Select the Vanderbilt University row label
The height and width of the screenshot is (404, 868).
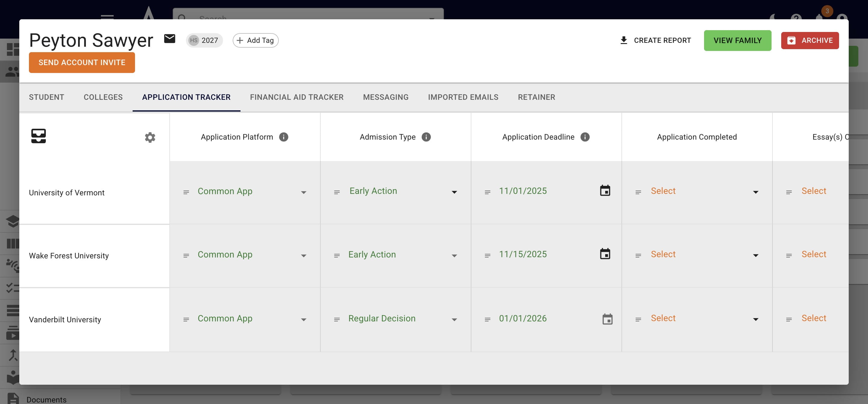[x=65, y=320]
